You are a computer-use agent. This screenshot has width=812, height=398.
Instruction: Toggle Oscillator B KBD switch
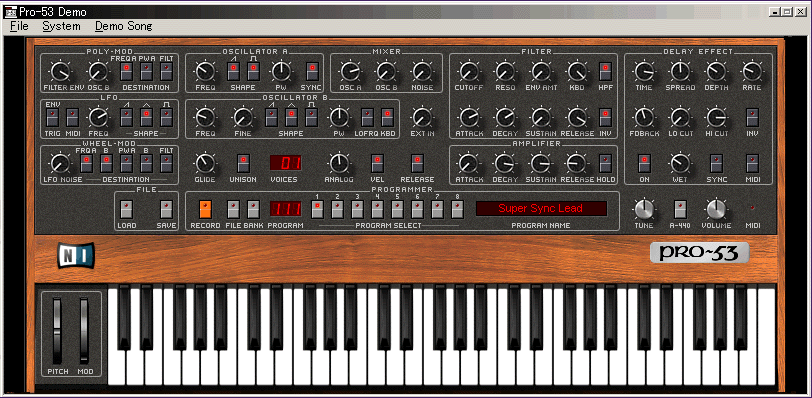[x=387, y=117]
